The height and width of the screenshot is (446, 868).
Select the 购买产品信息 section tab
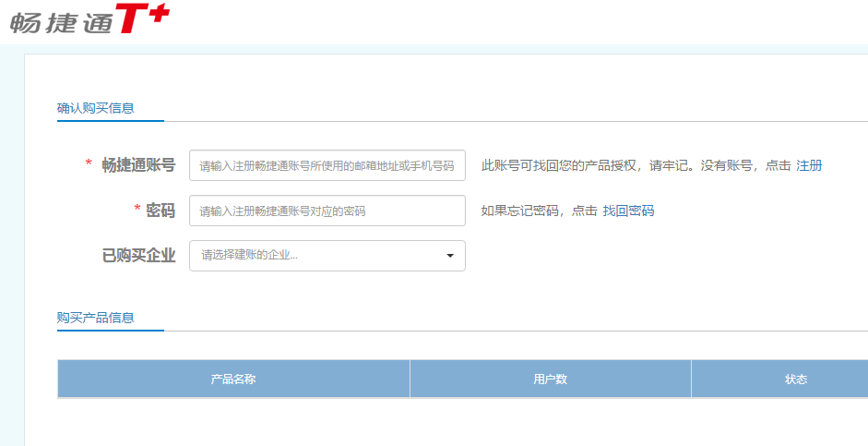coord(96,318)
